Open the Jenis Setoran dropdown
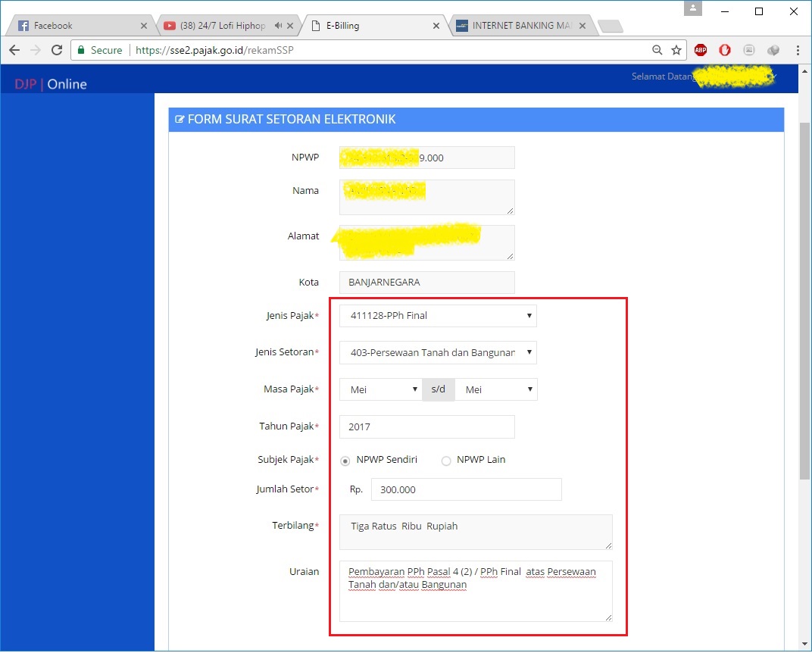Image resolution: width=812 pixels, height=653 pixels. click(438, 353)
